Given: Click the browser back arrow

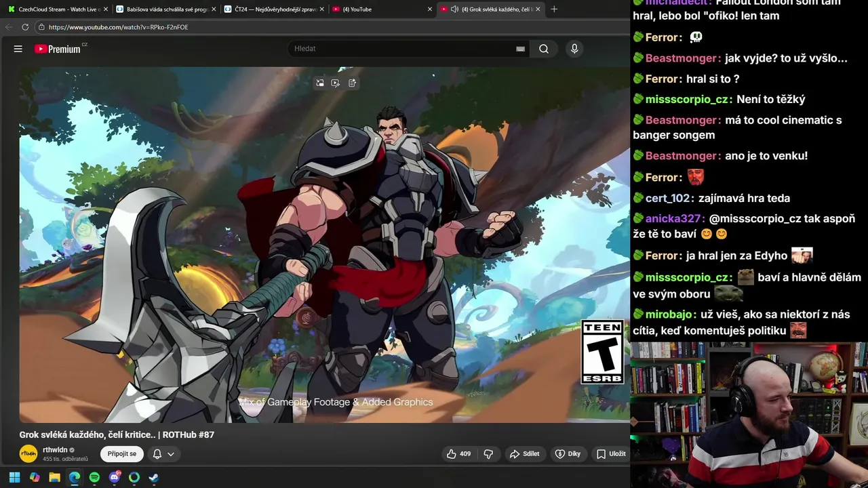Looking at the screenshot, I should tap(9, 27).
